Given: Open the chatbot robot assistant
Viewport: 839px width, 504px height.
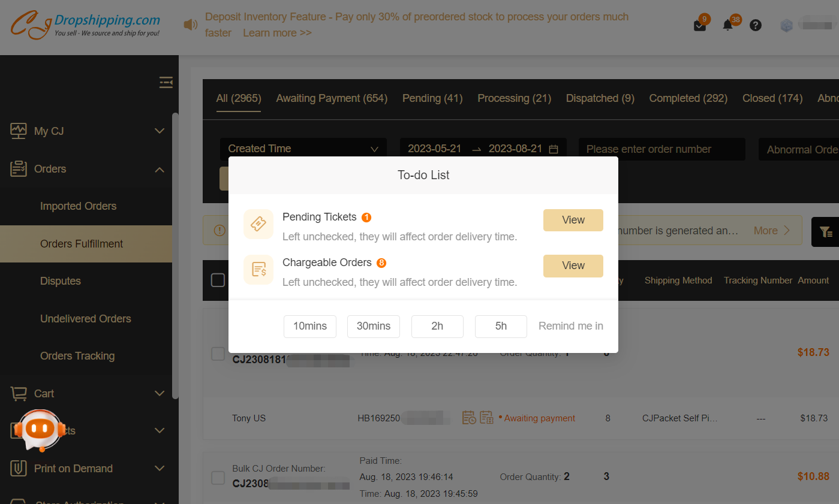Looking at the screenshot, I should pos(40,429).
